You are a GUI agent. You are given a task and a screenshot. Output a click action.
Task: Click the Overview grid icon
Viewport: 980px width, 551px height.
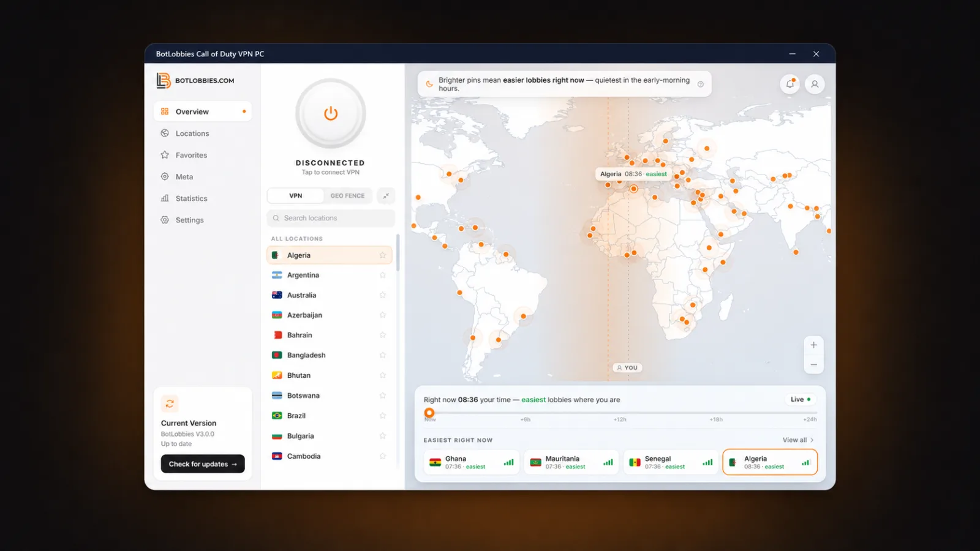[165, 111]
